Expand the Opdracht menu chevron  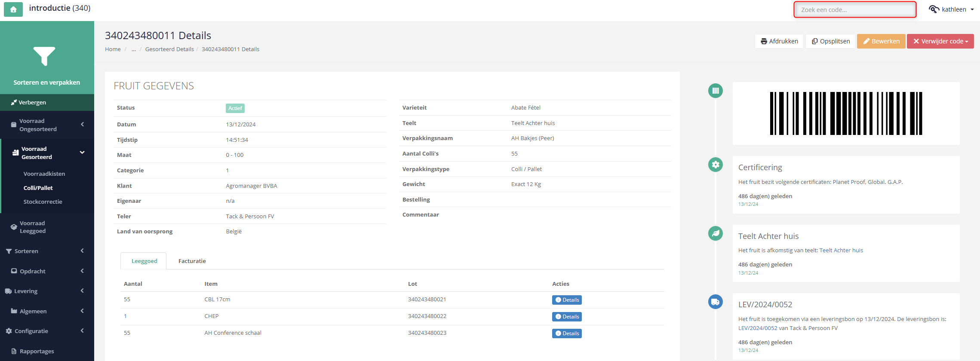coord(82,271)
